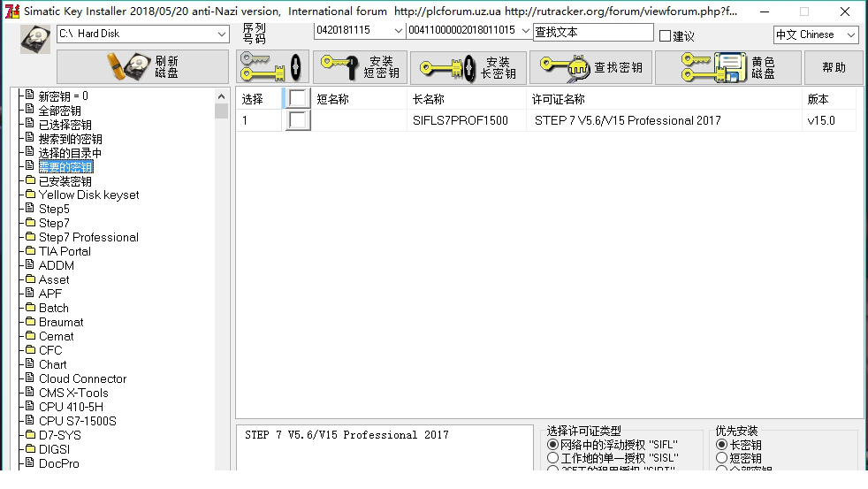
Task: Click the 许可证名称 column header
Action: tap(664, 99)
